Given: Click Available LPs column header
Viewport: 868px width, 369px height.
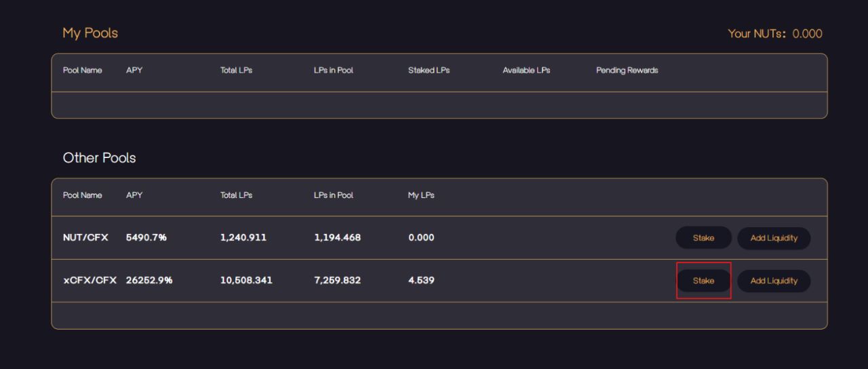Looking at the screenshot, I should tap(526, 71).
